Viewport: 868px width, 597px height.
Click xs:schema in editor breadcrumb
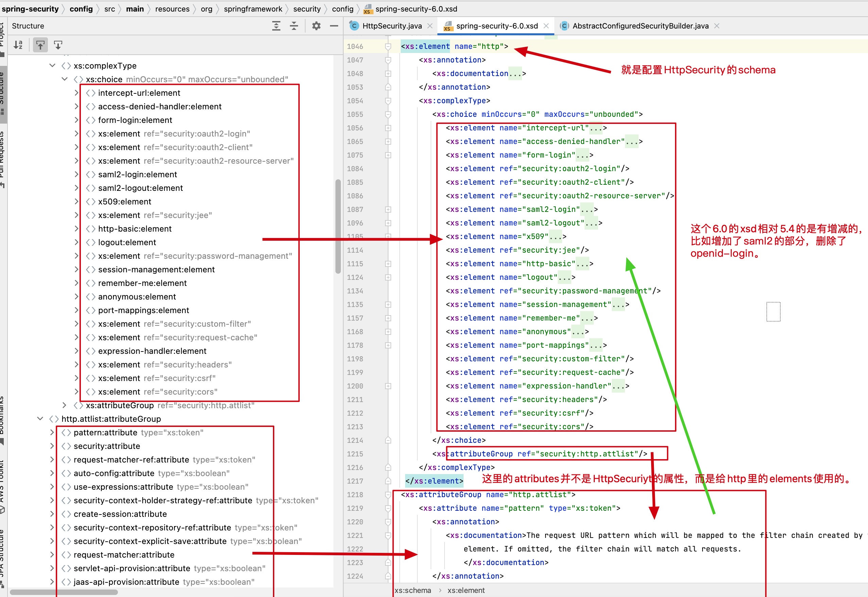pyautogui.click(x=413, y=591)
